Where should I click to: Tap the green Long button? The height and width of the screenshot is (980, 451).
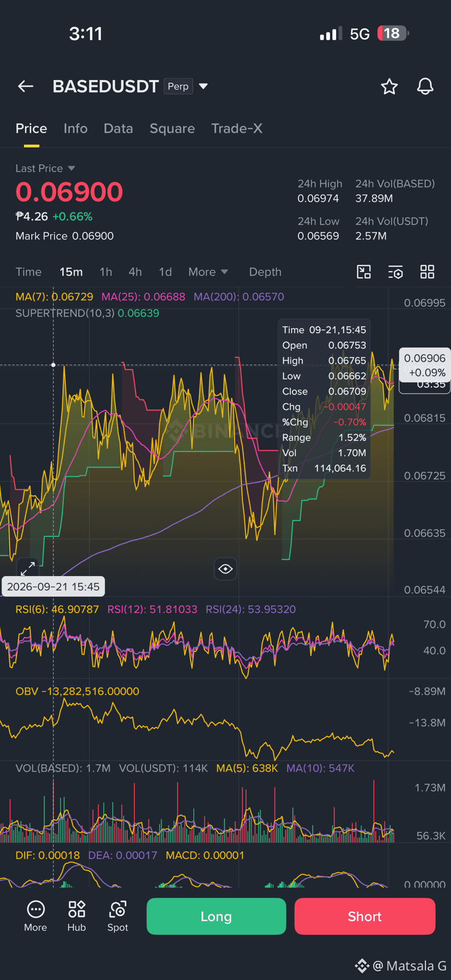[x=216, y=916]
